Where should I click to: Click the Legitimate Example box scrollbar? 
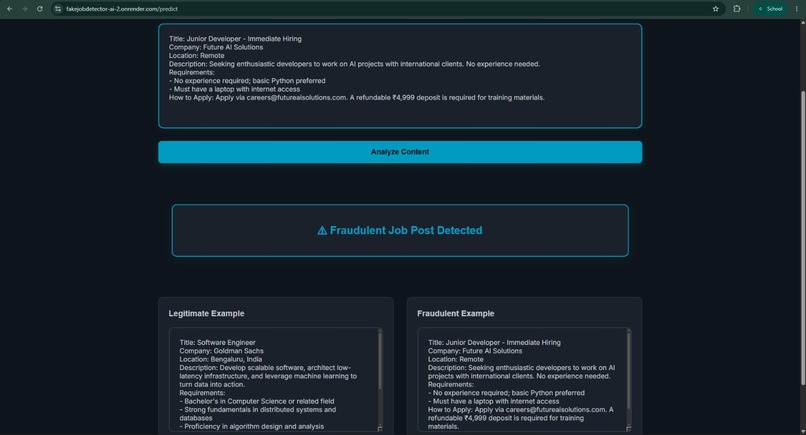(x=380, y=360)
